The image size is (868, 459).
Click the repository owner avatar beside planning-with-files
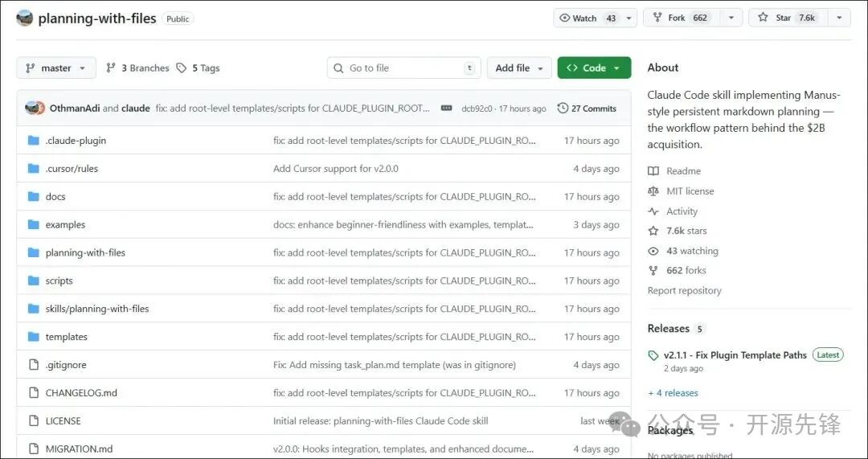24,18
